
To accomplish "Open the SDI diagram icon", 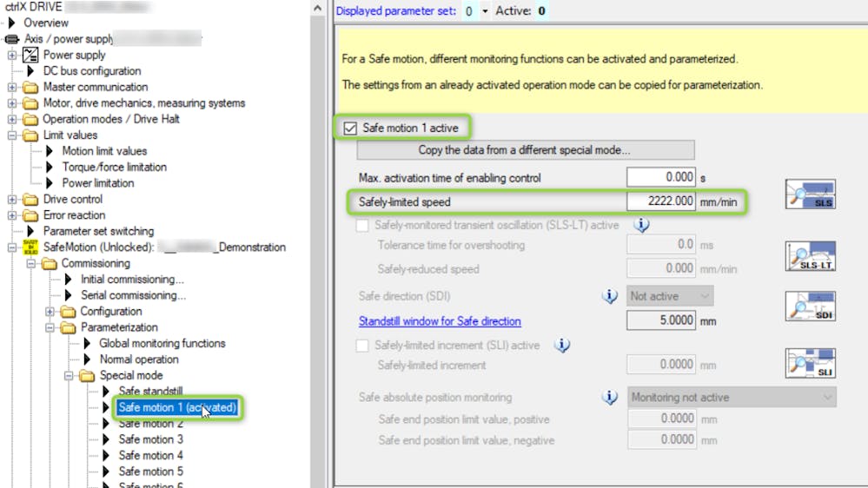I will [811, 306].
